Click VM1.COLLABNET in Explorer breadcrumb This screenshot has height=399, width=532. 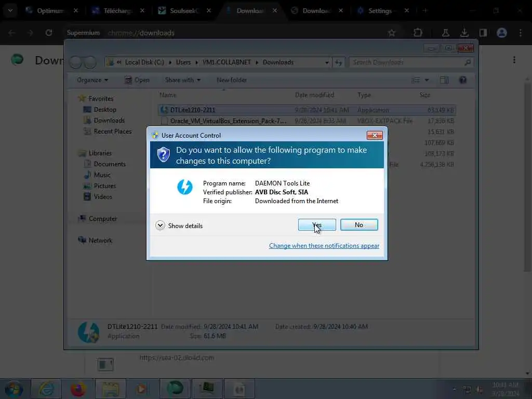tap(227, 62)
